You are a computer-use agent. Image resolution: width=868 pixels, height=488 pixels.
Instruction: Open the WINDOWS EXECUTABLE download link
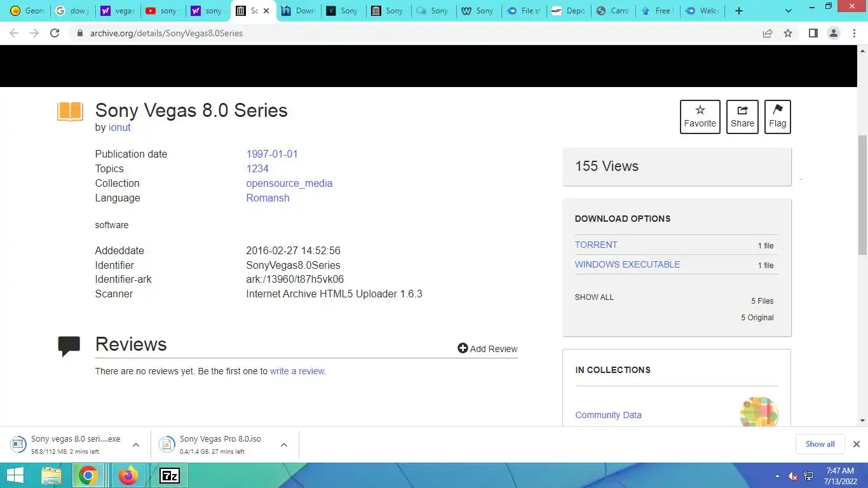627,264
